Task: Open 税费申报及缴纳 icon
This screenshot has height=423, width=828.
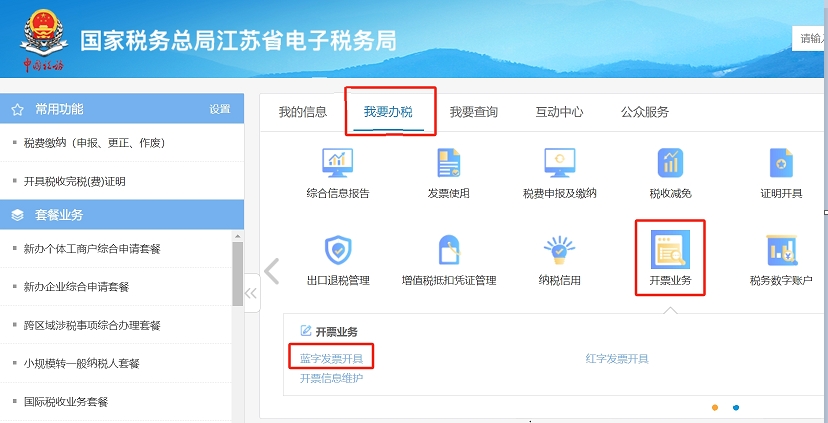Action: 560,163
